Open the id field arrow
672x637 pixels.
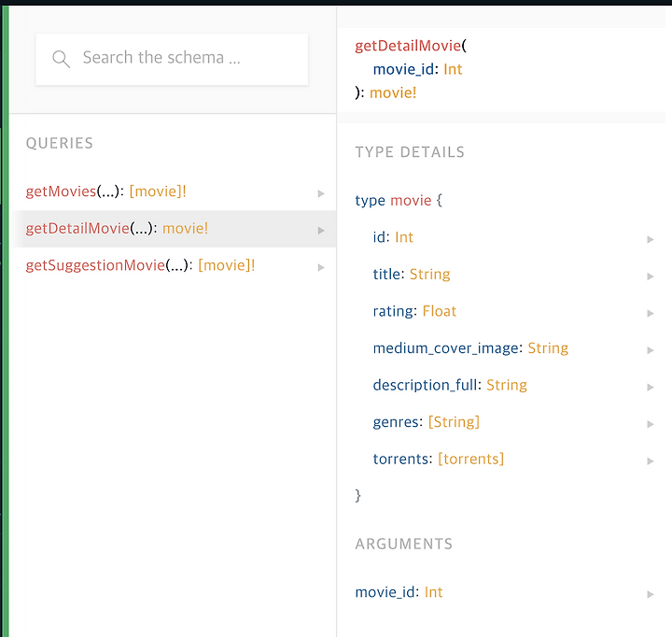click(x=651, y=239)
